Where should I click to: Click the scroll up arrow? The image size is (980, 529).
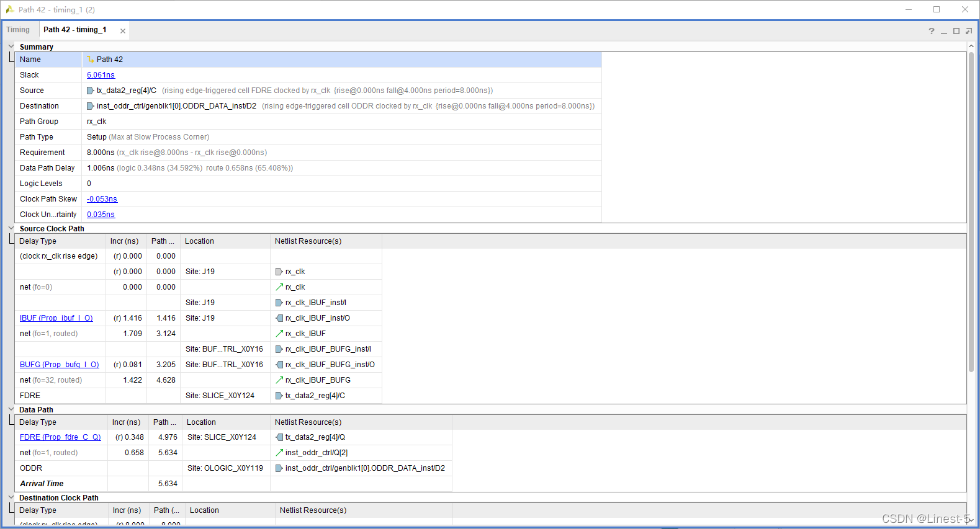tap(971, 47)
